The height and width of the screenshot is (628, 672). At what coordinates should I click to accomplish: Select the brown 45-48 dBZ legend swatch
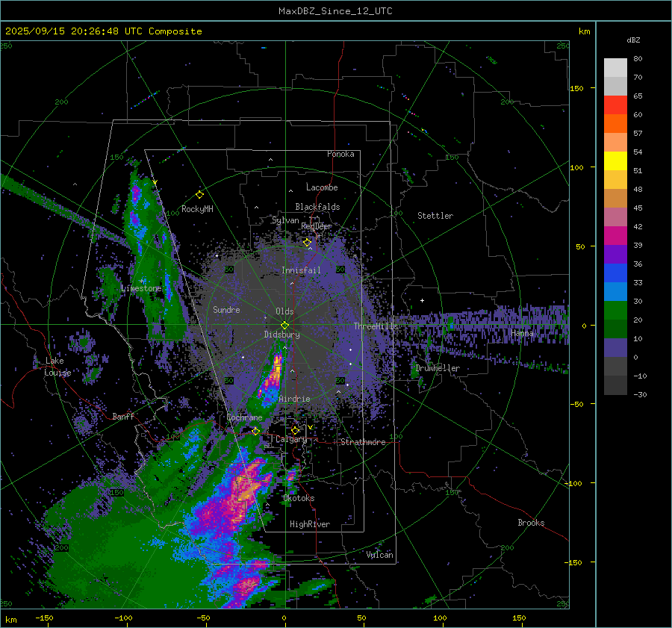(x=615, y=198)
